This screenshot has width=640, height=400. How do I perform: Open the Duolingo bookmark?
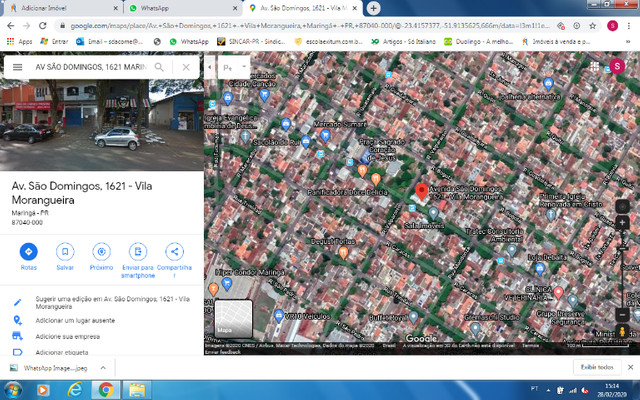[478, 41]
